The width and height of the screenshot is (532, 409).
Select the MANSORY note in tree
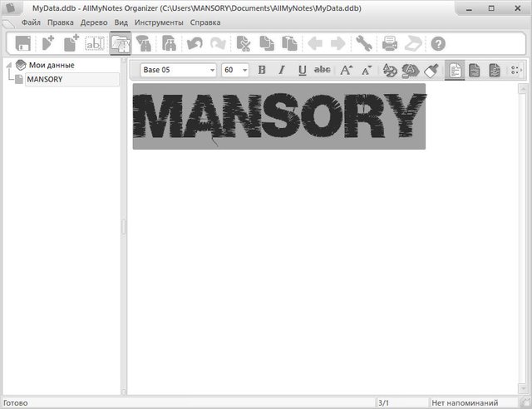[45, 79]
